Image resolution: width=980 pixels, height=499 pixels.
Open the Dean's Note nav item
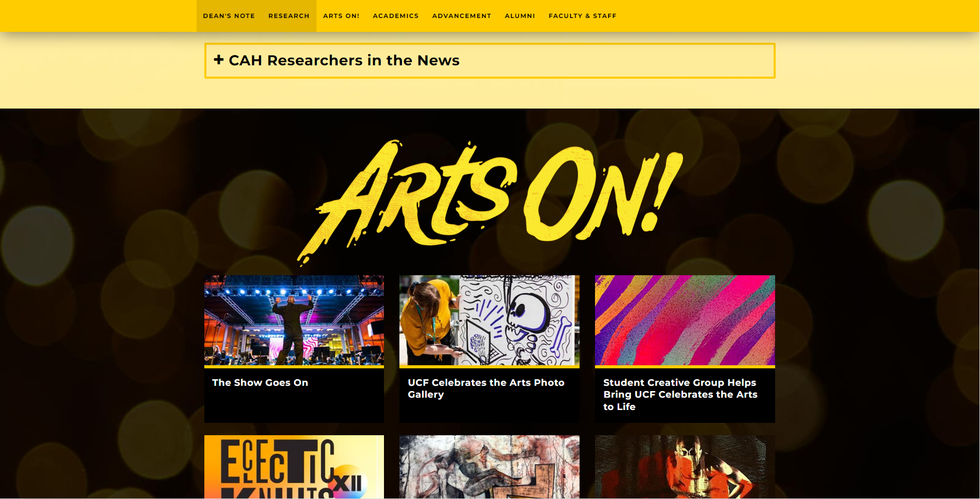229,16
